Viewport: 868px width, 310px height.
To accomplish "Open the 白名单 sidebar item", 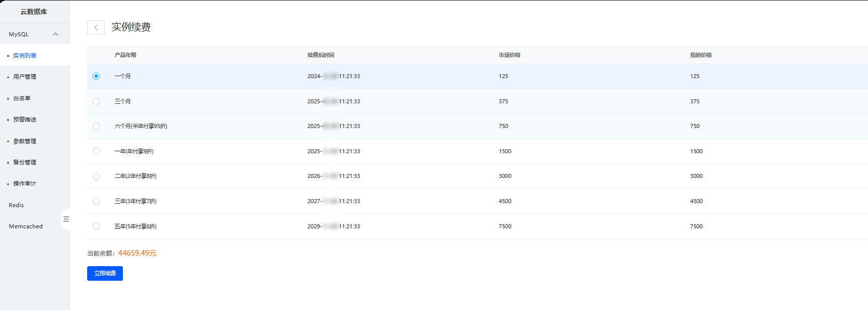I will tap(22, 98).
